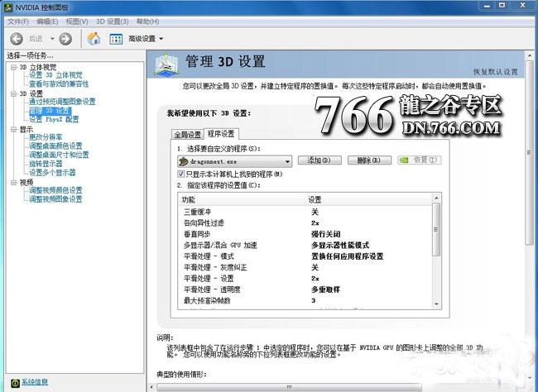This screenshot has width=538, height=392.
Task: Click 恢复默认设置 link in header
Action: pos(495,72)
